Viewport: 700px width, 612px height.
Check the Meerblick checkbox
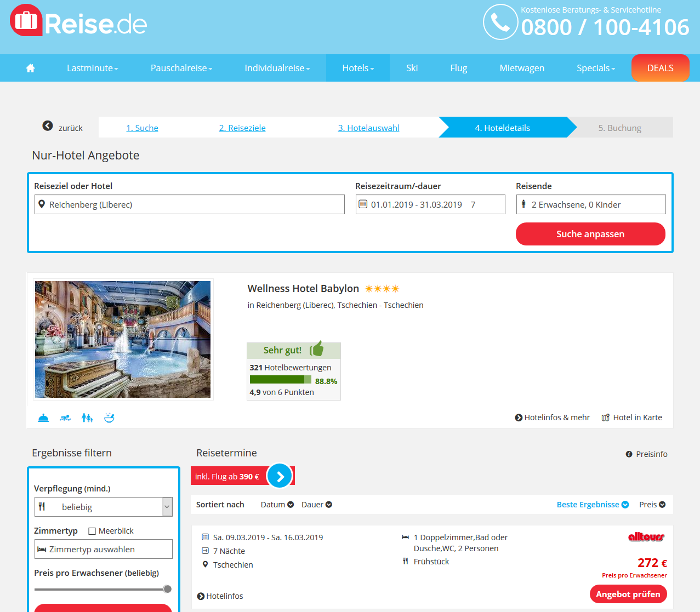[x=92, y=531]
